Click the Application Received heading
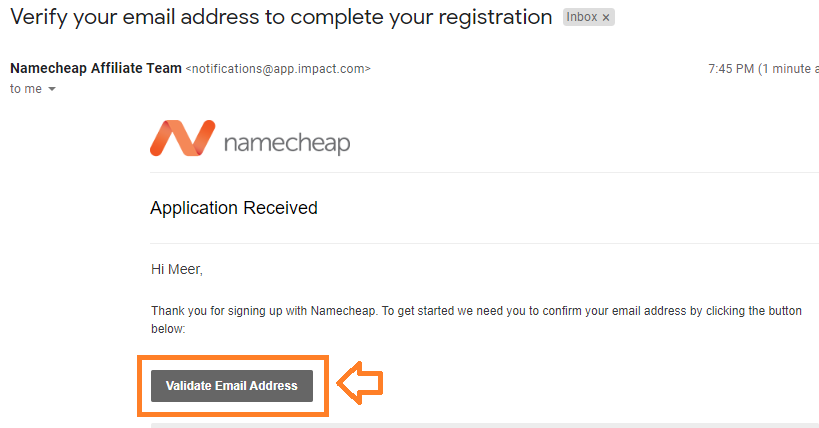 [x=233, y=208]
